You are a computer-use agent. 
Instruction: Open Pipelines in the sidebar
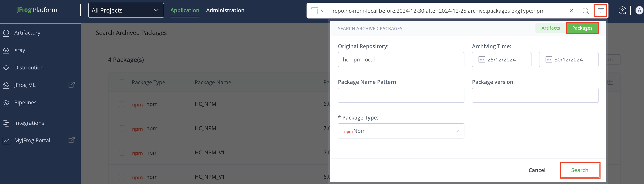pos(26,103)
